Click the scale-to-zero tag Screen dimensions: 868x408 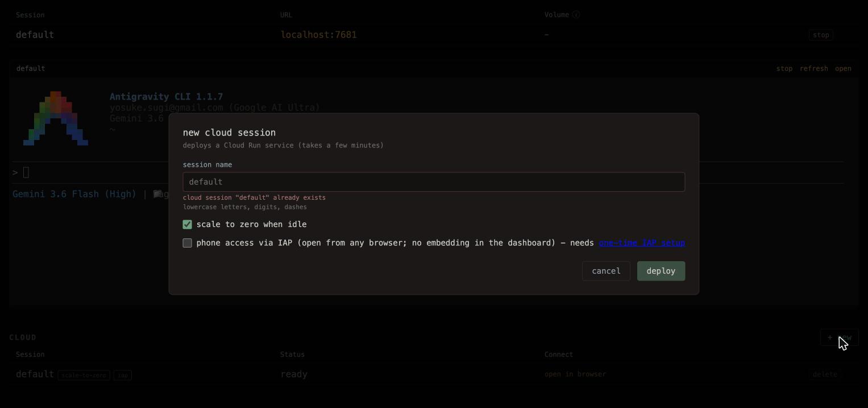tap(84, 375)
